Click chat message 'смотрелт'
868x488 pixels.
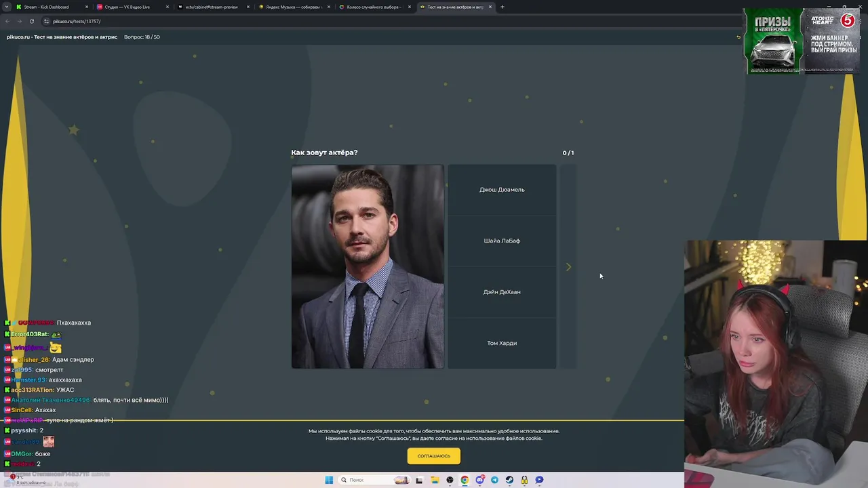tap(49, 370)
